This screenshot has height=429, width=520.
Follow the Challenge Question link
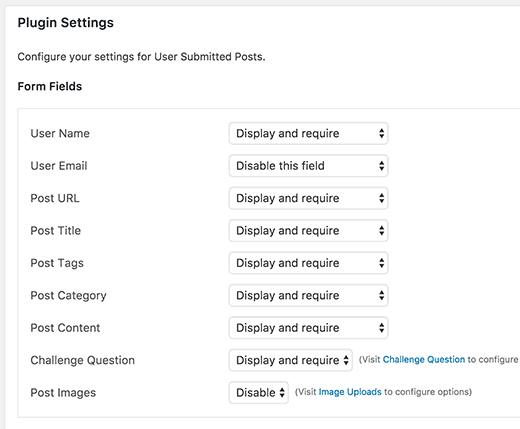[424, 359]
